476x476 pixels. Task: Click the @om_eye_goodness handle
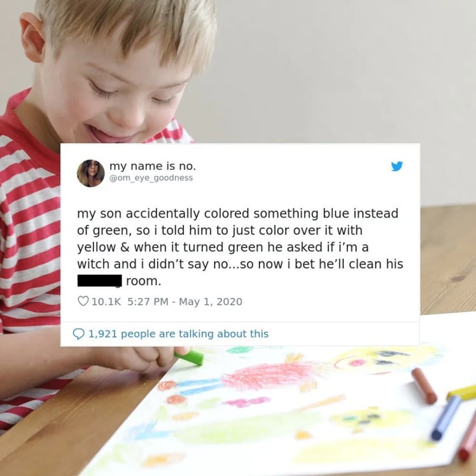[x=151, y=178]
